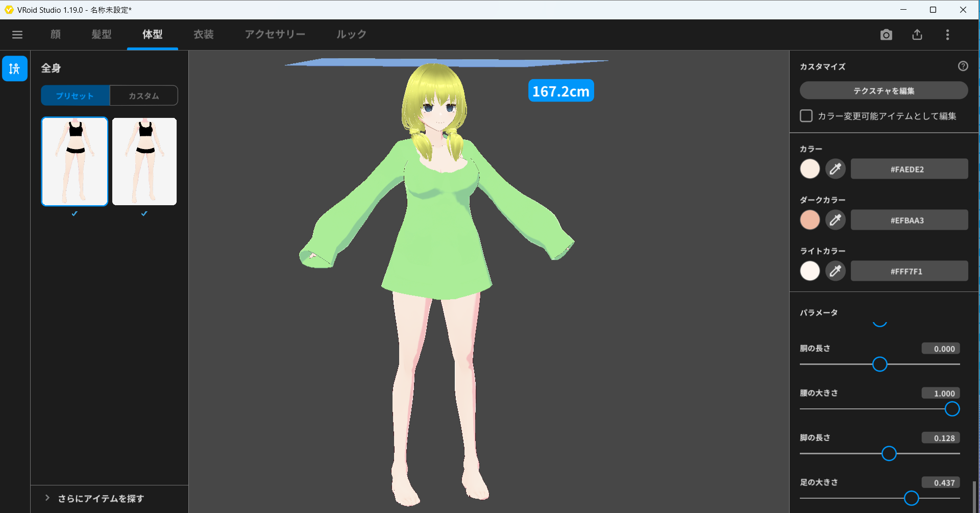Viewport: 980px width, 513px height.
Task: Open the three-dot more options menu
Action: click(x=947, y=35)
